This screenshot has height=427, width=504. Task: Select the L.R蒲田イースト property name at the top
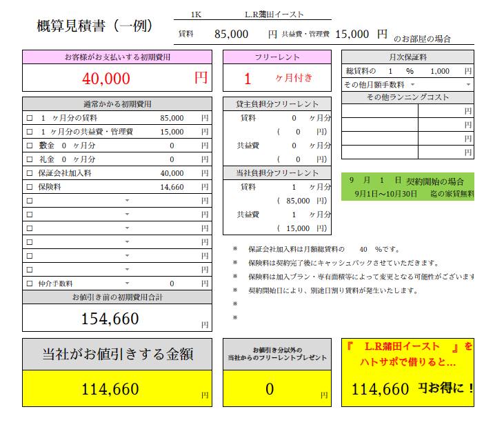tap(274, 14)
